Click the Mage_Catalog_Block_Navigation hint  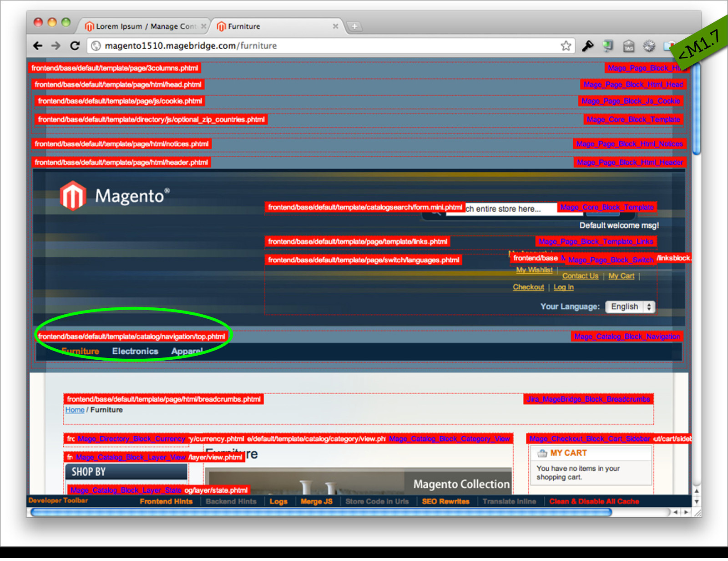(627, 337)
